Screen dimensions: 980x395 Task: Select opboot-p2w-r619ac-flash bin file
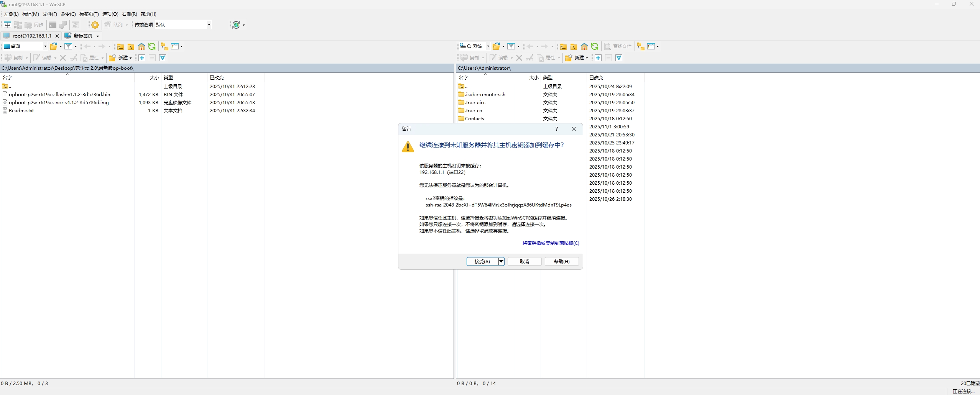59,94
